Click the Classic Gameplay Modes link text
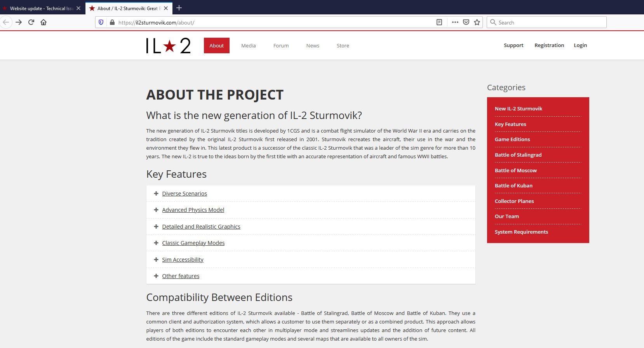The height and width of the screenshot is (348, 644). pyautogui.click(x=193, y=243)
